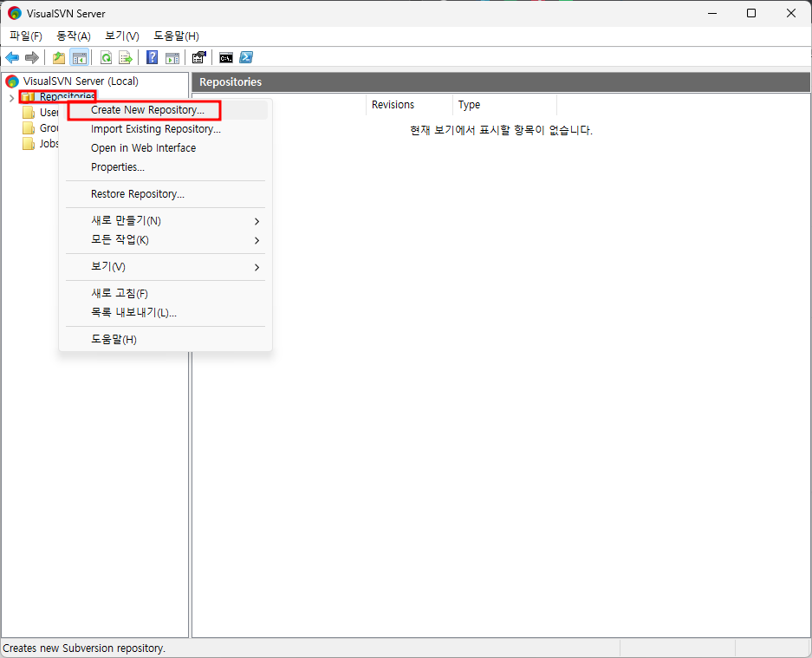Screen dimensions: 812x658
Task: Sort by the Revisions column header
Action: [x=408, y=105]
